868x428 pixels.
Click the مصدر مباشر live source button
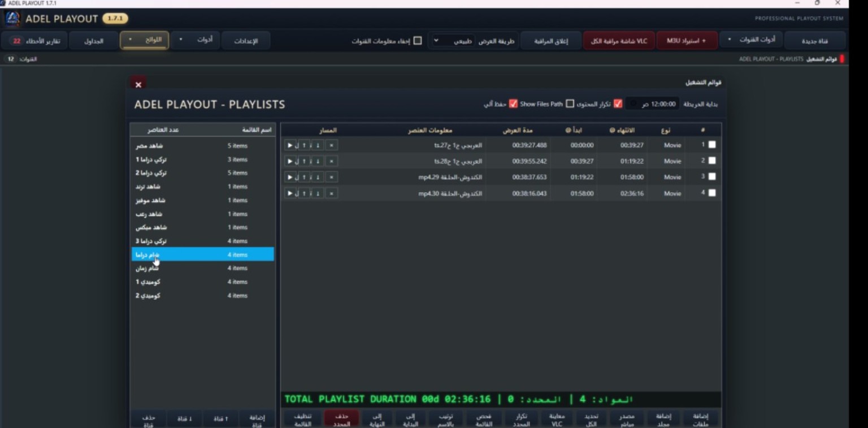(627, 420)
